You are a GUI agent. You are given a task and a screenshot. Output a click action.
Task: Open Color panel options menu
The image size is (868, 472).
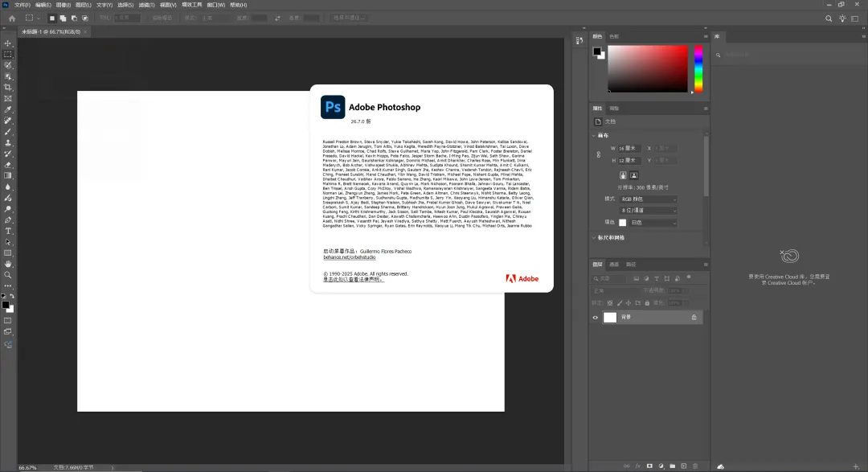(706, 36)
